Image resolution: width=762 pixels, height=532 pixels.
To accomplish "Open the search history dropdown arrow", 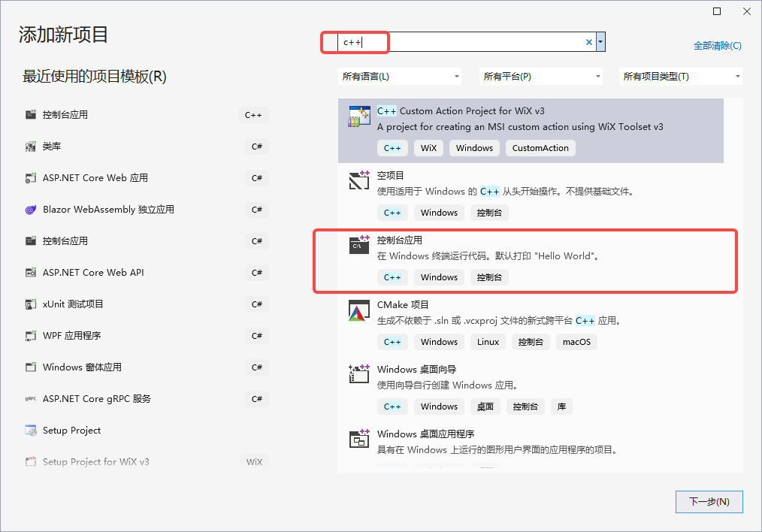I will pyautogui.click(x=600, y=42).
